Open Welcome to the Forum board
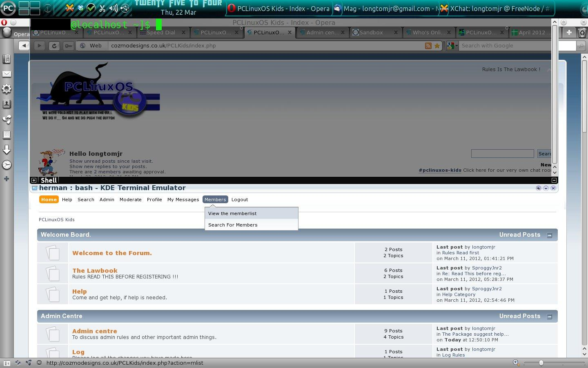This screenshot has width=588, height=368. [x=112, y=253]
